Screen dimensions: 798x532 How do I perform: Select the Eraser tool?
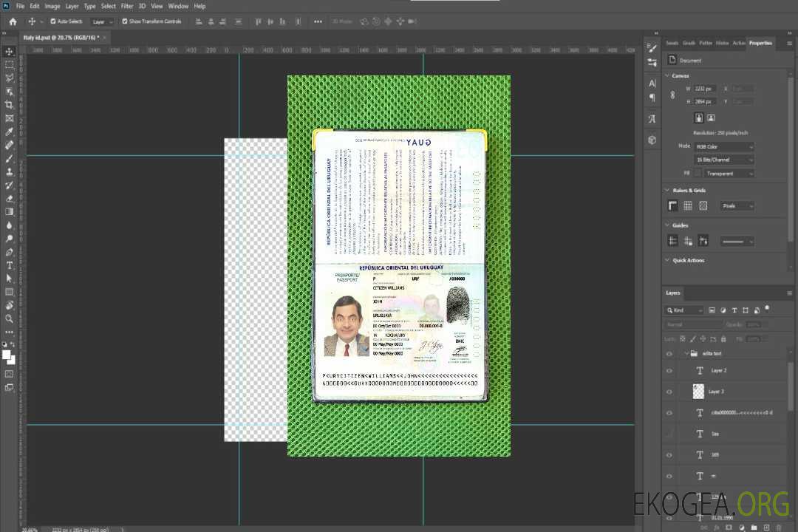pos(9,199)
